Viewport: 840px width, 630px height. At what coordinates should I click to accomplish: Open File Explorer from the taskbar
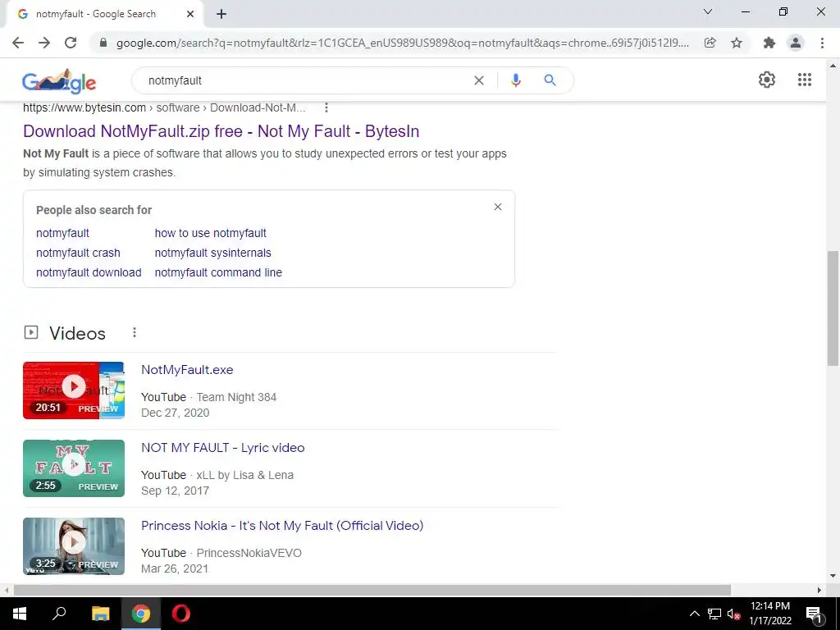[x=100, y=614]
